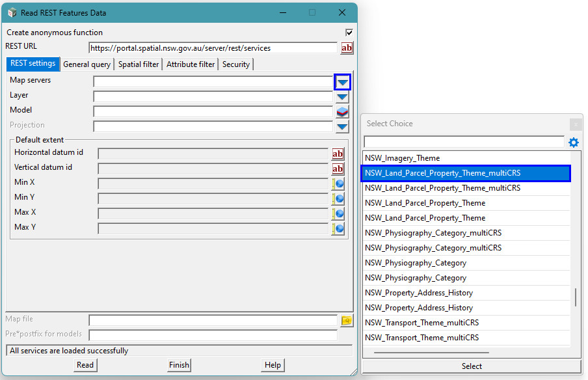
Task: Select second NSW_Property_Address_History entry
Action: click(467, 308)
